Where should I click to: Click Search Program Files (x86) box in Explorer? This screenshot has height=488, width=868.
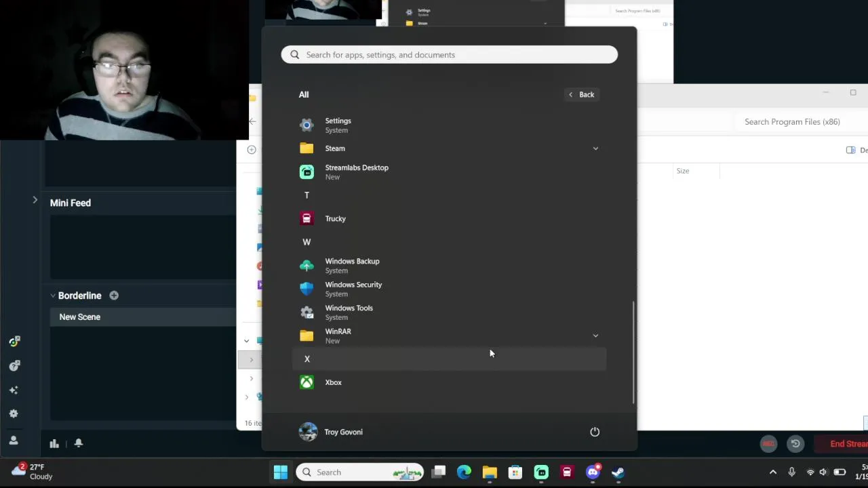click(800, 122)
